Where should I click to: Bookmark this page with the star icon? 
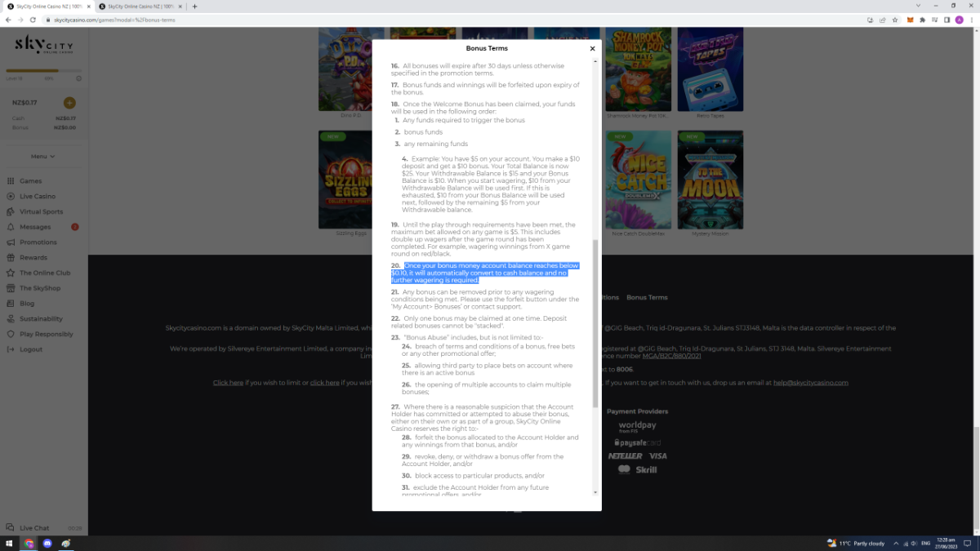pyautogui.click(x=894, y=20)
